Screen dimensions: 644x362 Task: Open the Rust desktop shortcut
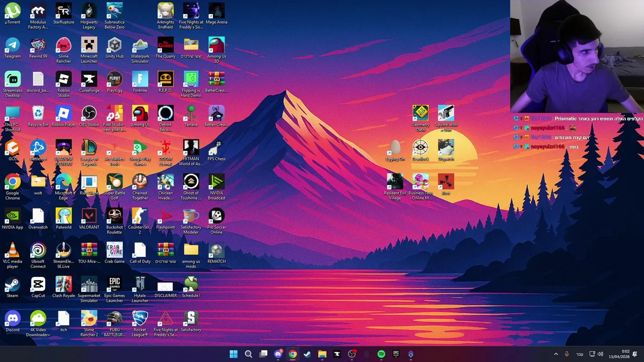click(x=446, y=185)
